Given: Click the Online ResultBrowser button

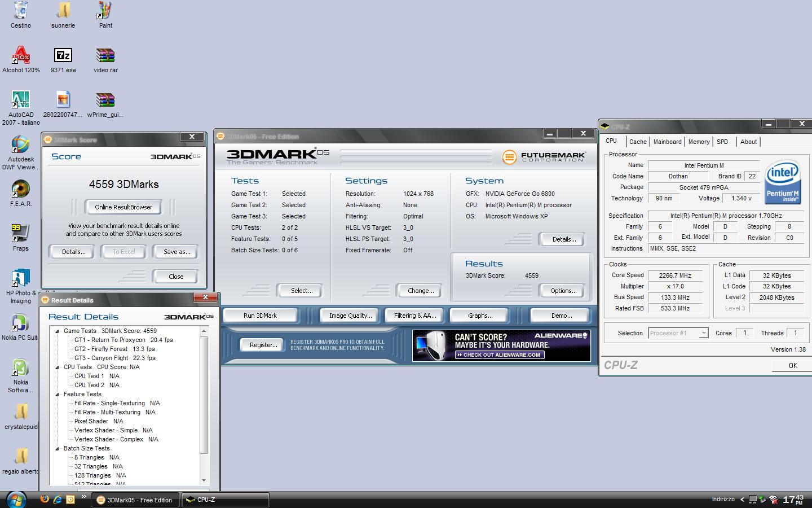Looking at the screenshot, I should [123, 207].
